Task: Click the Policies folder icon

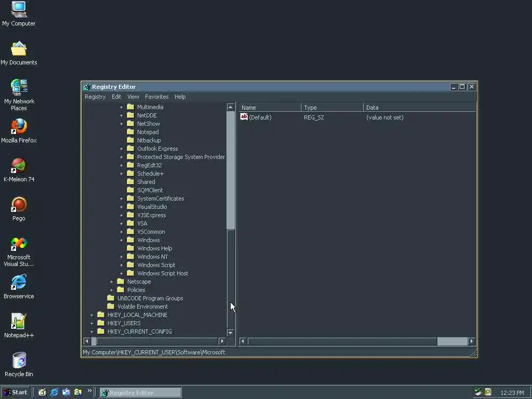Action: coord(121,290)
